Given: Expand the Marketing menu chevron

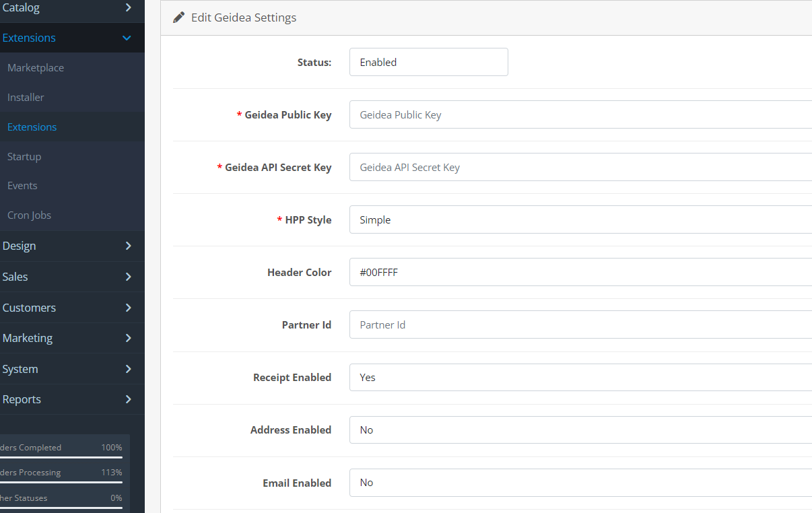Looking at the screenshot, I should tap(128, 338).
